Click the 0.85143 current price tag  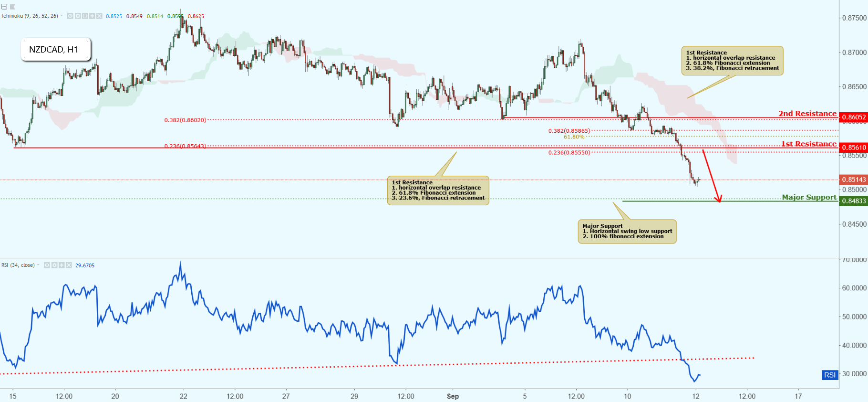tap(853, 180)
